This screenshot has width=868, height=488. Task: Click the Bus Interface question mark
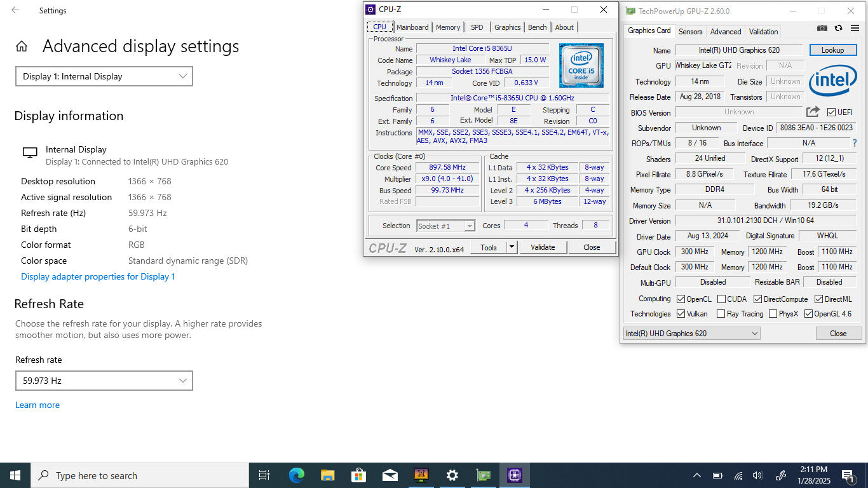pyautogui.click(x=855, y=143)
